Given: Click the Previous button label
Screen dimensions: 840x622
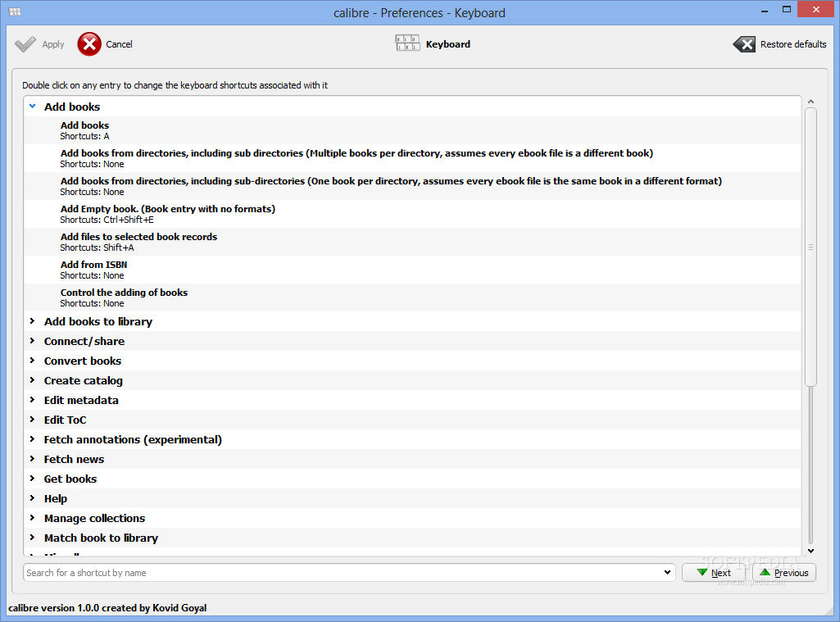Looking at the screenshot, I should coord(791,573).
